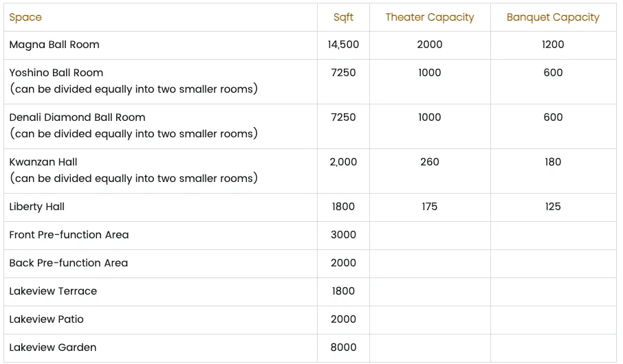The width and height of the screenshot is (623, 364).
Task: Select the 8000 sqft value
Action: pyautogui.click(x=343, y=348)
